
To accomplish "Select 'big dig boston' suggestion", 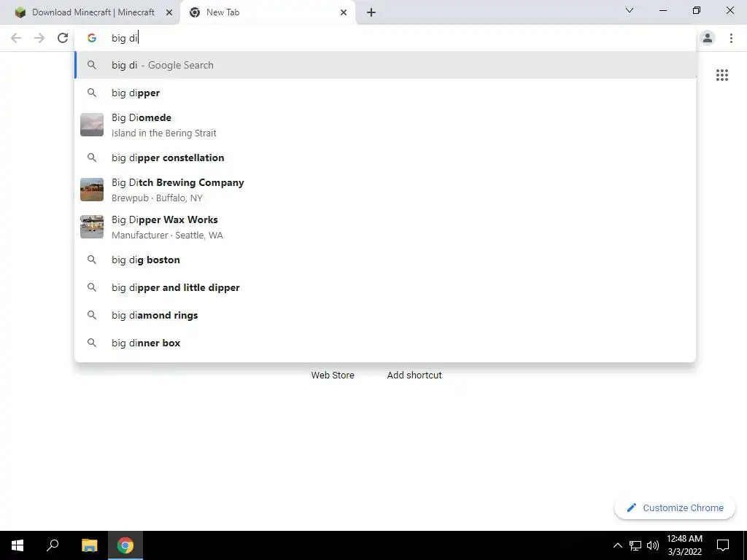I will tap(385, 260).
